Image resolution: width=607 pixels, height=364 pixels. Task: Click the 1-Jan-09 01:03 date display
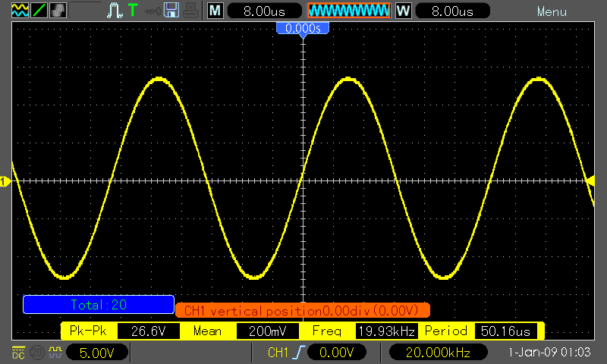point(549,352)
